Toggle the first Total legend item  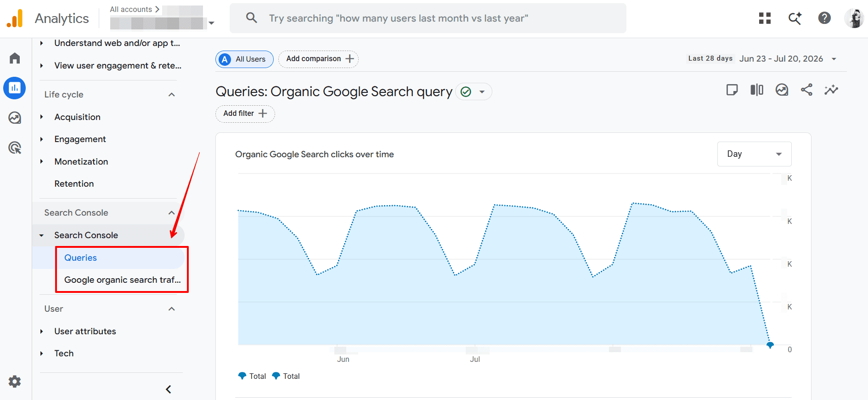(252, 376)
